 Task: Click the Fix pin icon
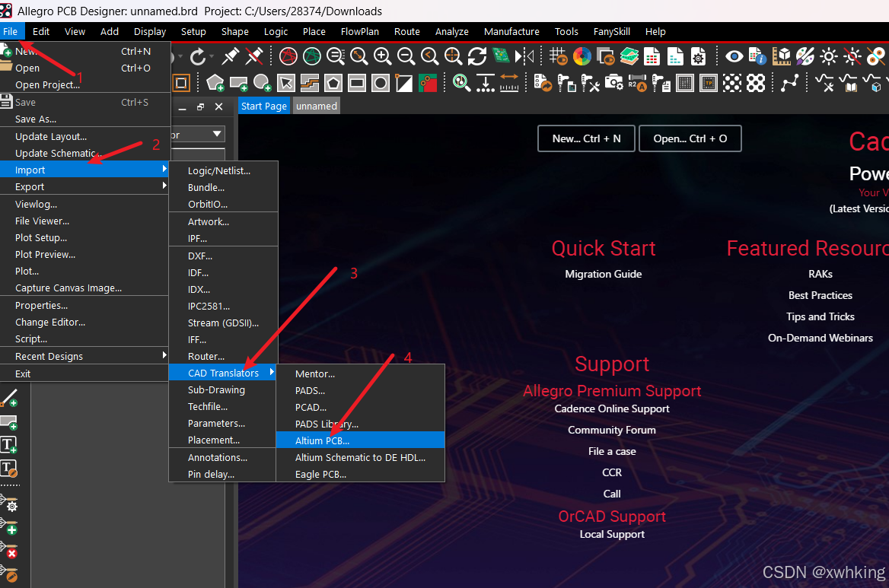pyautogui.click(x=230, y=56)
